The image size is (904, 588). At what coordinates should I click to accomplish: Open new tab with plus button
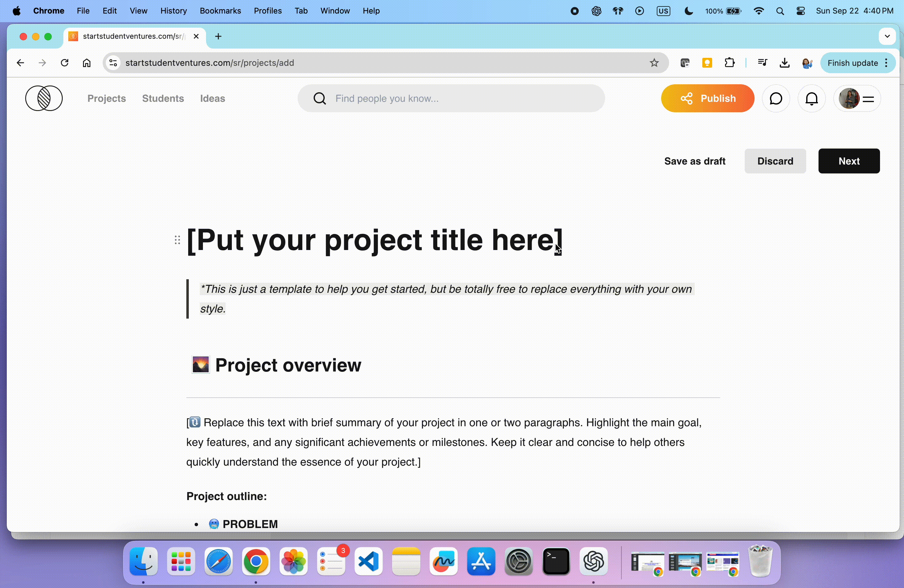coord(218,36)
